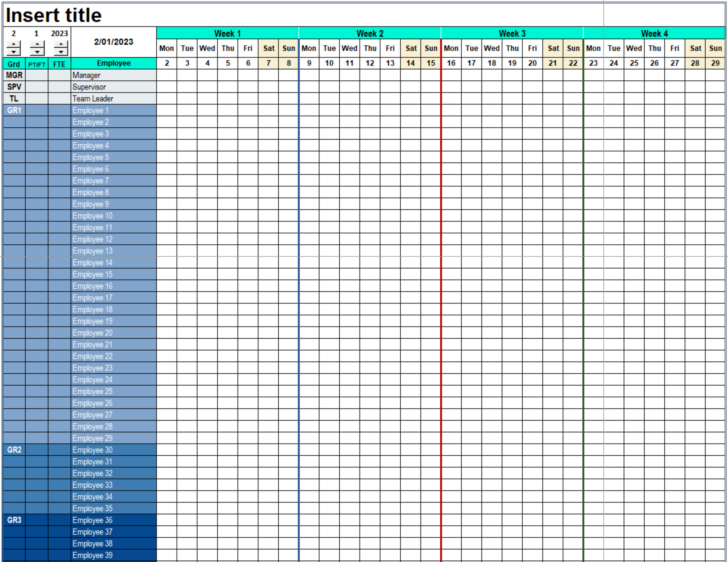Select the Grd column header
Screen dimensions: 728x562
(14, 64)
